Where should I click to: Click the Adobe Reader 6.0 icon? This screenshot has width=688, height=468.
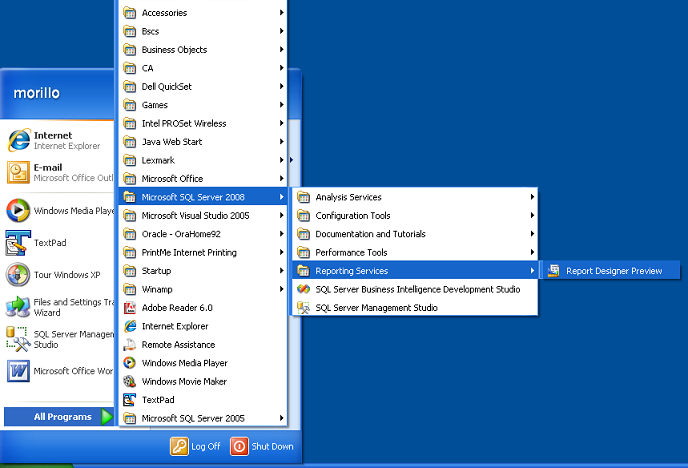(x=129, y=308)
